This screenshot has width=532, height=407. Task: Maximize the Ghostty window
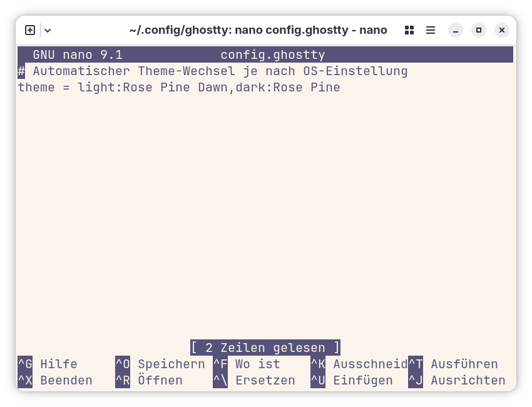pos(479,30)
